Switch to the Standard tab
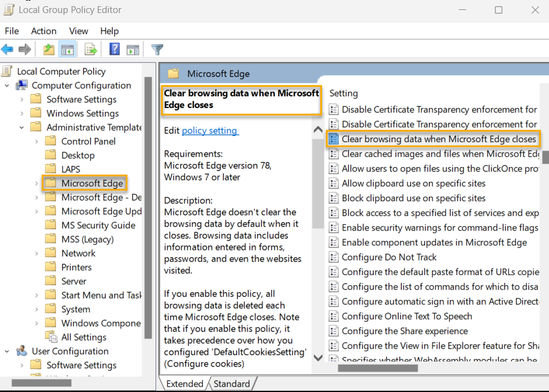Image resolution: width=549 pixels, height=392 pixels. point(232,383)
